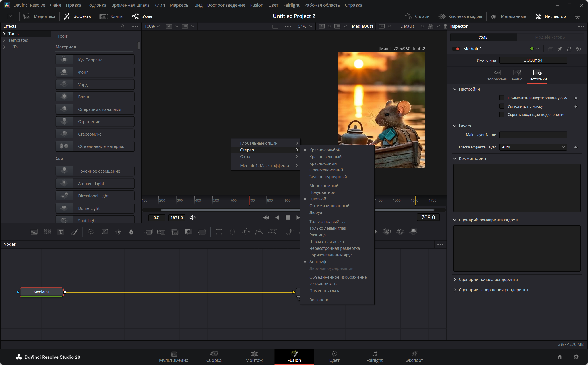
Task: Click the Background tool icon
Action: click(34, 232)
